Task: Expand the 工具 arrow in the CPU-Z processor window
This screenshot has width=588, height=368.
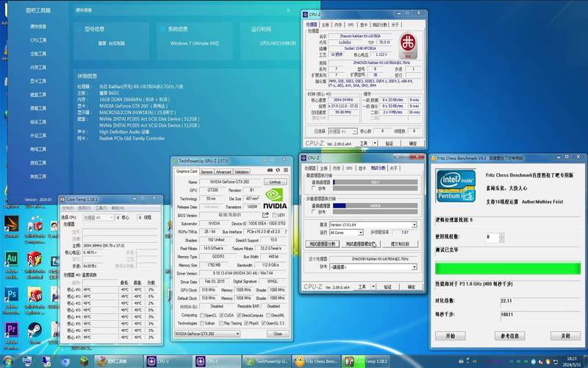Action: [375, 144]
